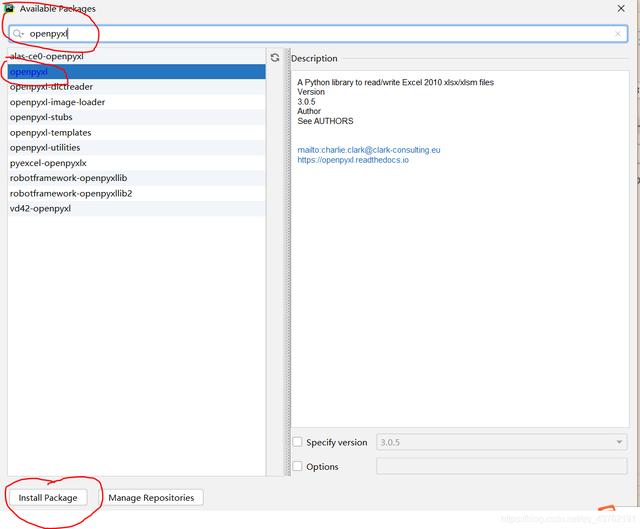640x529 pixels.
Task: Click Manage Repositories button
Action: point(151,497)
